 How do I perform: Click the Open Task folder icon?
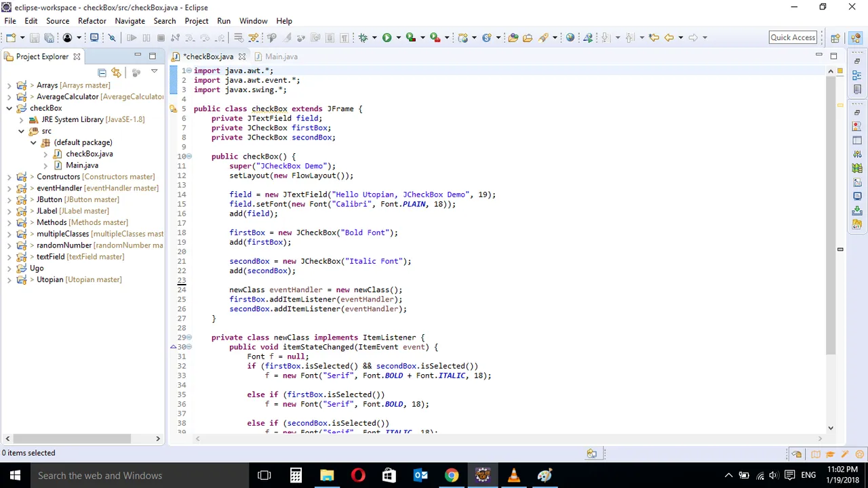click(x=528, y=38)
